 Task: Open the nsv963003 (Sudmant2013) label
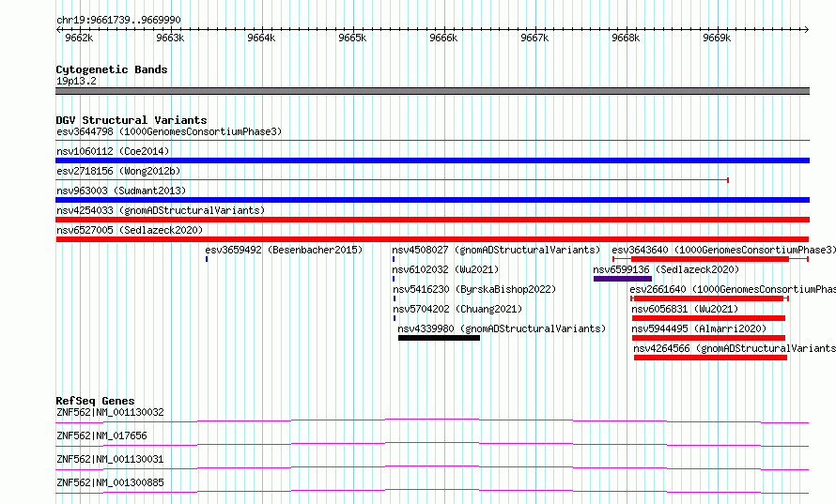[x=121, y=191]
